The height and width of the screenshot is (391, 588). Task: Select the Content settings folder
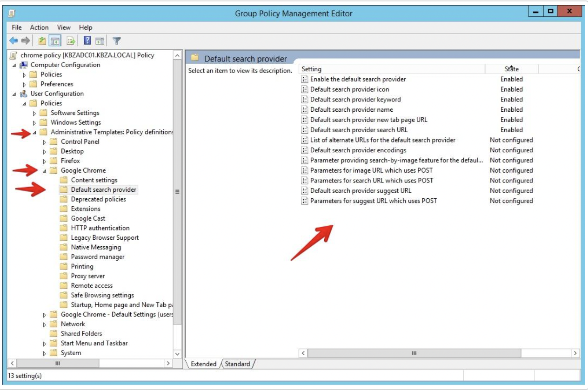coord(94,180)
